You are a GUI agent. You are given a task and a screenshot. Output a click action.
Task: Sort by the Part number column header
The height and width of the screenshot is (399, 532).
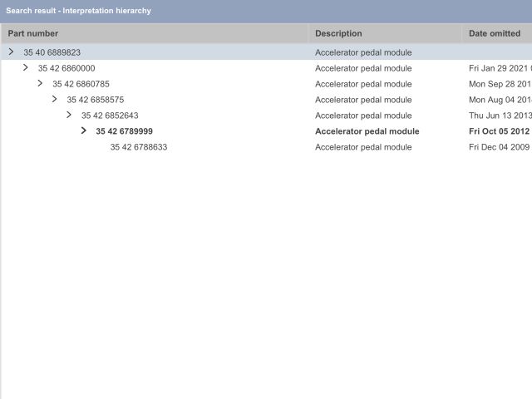33,33
